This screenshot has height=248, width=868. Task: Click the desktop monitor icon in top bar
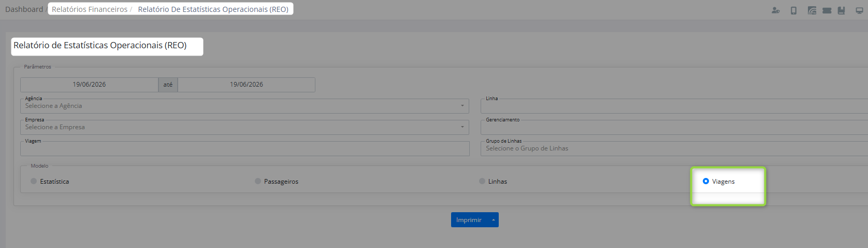click(x=859, y=10)
